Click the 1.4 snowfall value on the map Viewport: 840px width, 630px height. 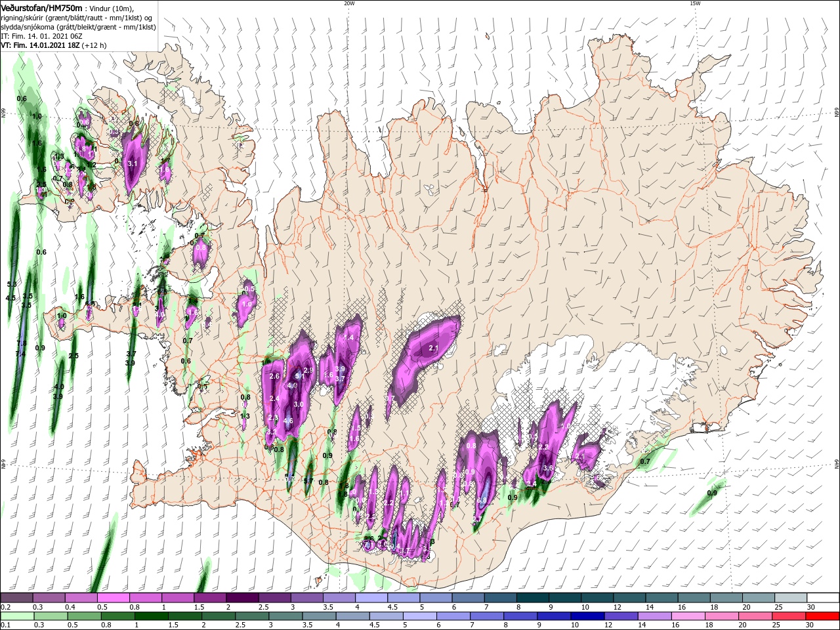click(x=348, y=337)
